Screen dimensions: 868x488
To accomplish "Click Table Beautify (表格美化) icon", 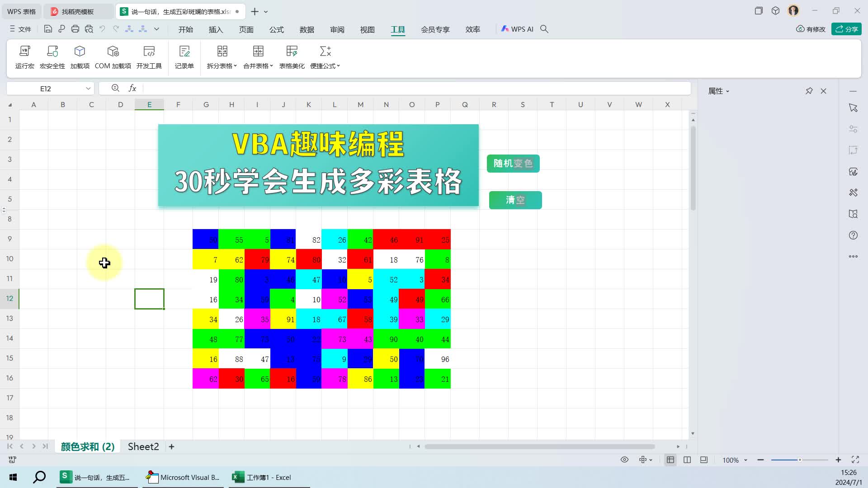I will coord(292,57).
